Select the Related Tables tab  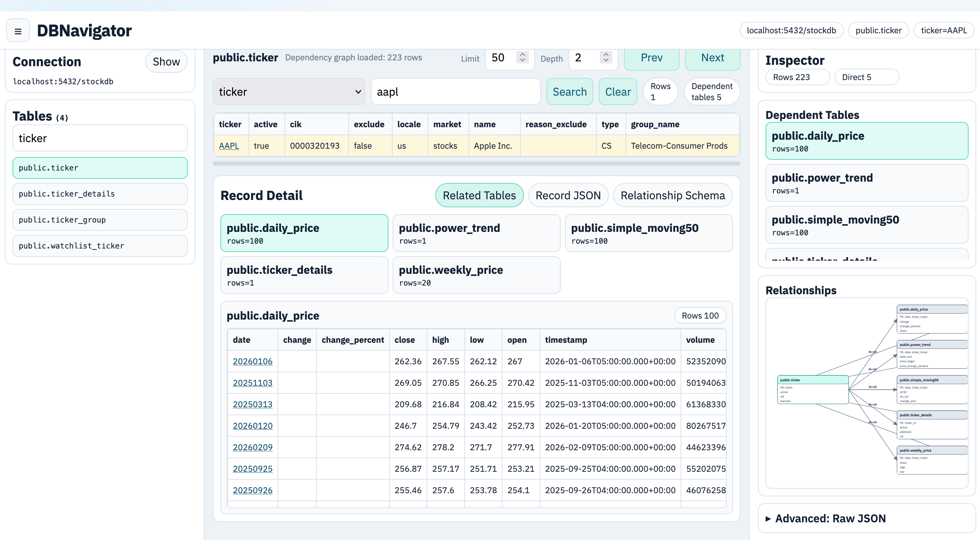pos(479,195)
